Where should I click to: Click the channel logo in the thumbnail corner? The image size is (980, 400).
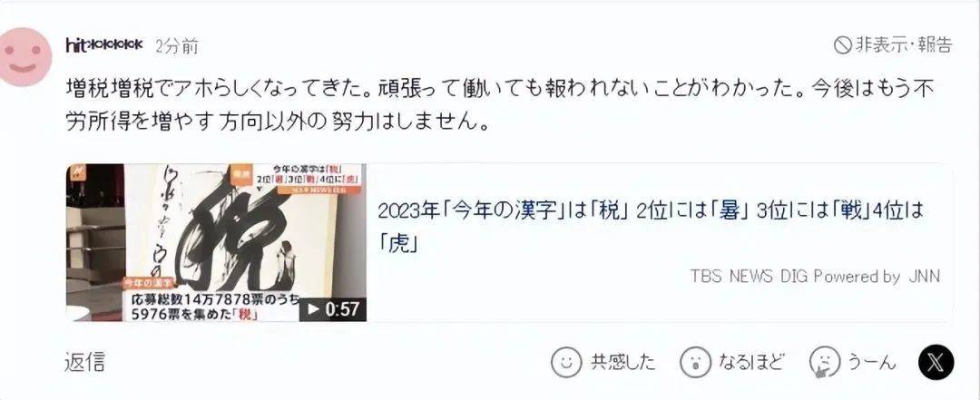tap(77, 171)
